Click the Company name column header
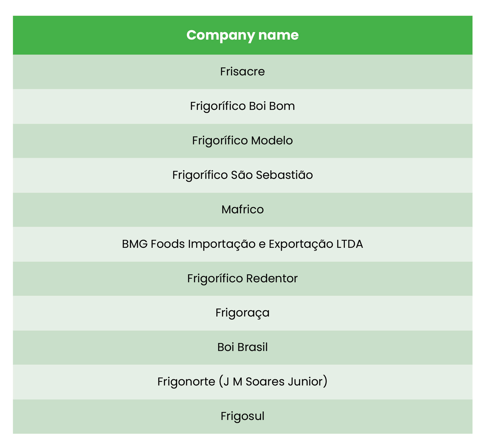Screen dimensions: 486x448 pos(242,35)
